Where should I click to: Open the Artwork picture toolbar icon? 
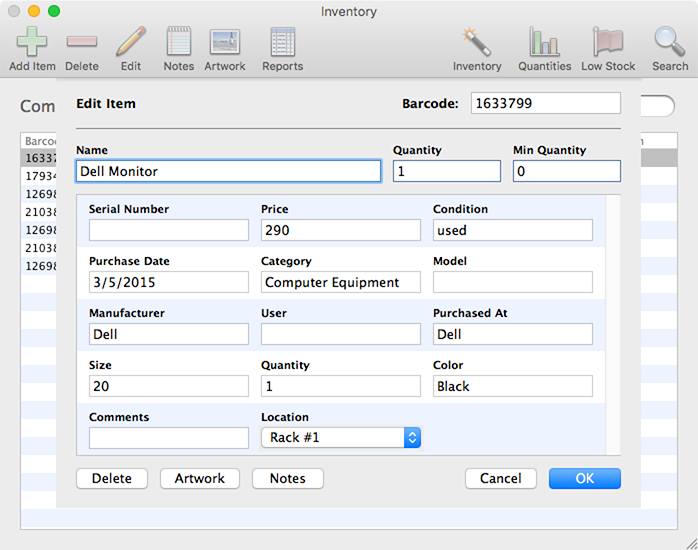pyautogui.click(x=225, y=41)
